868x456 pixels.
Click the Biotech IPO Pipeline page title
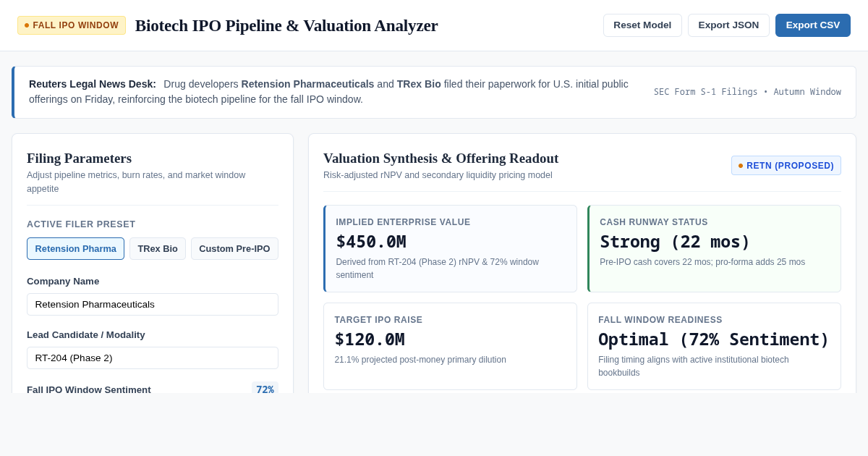(x=286, y=25)
